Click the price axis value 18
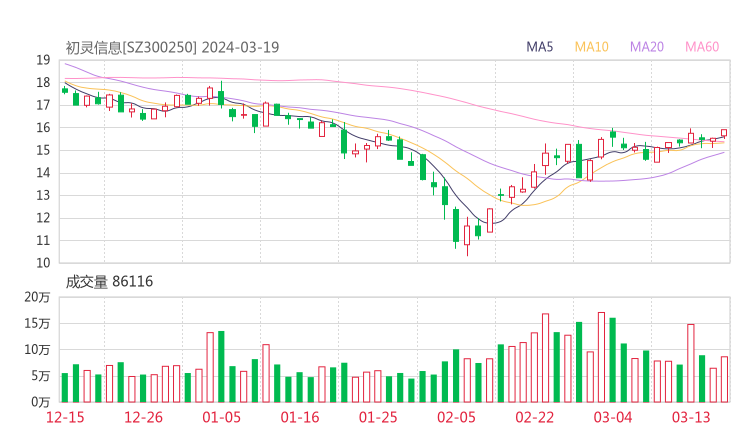 click(x=43, y=83)
